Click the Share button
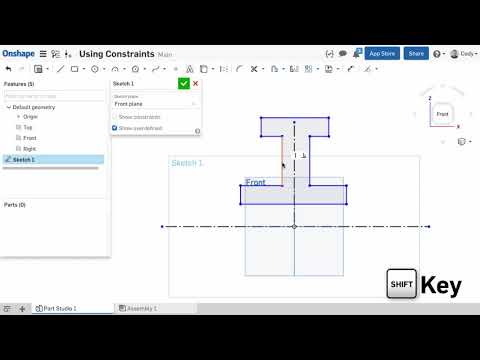The image size is (480, 360). coord(416,53)
